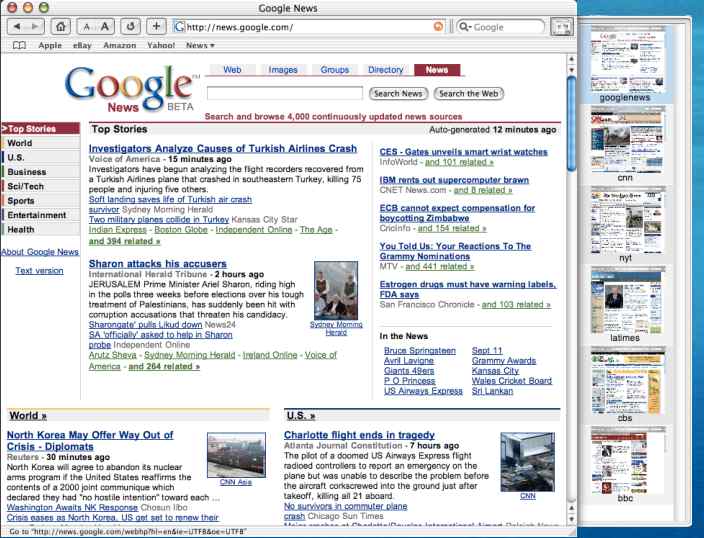Open IBM rents out supercomputer brawn story
The width and height of the screenshot is (704, 538).
point(454,180)
